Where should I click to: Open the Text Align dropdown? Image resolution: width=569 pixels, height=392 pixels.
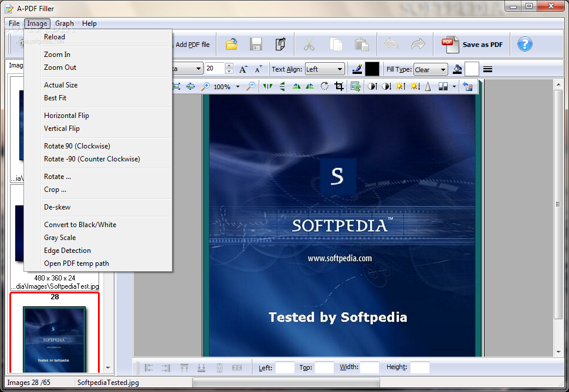click(x=324, y=69)
